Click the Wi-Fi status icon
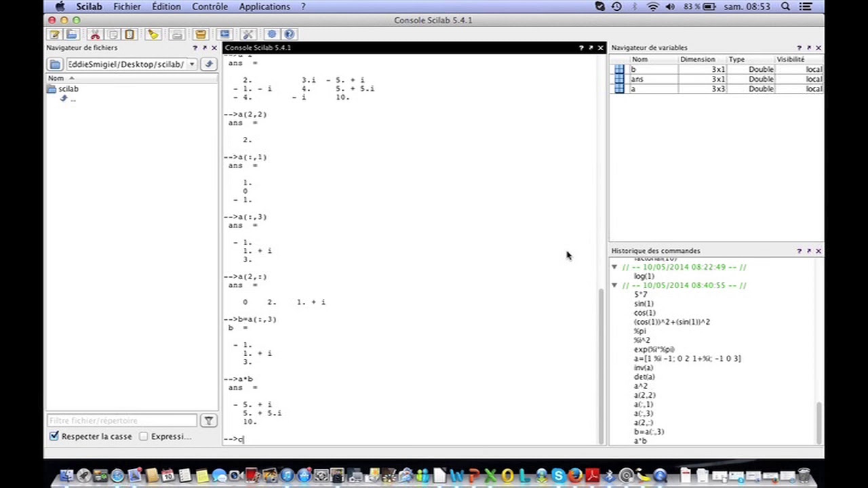This screenshot has width=868, height=488. (653, 6)
